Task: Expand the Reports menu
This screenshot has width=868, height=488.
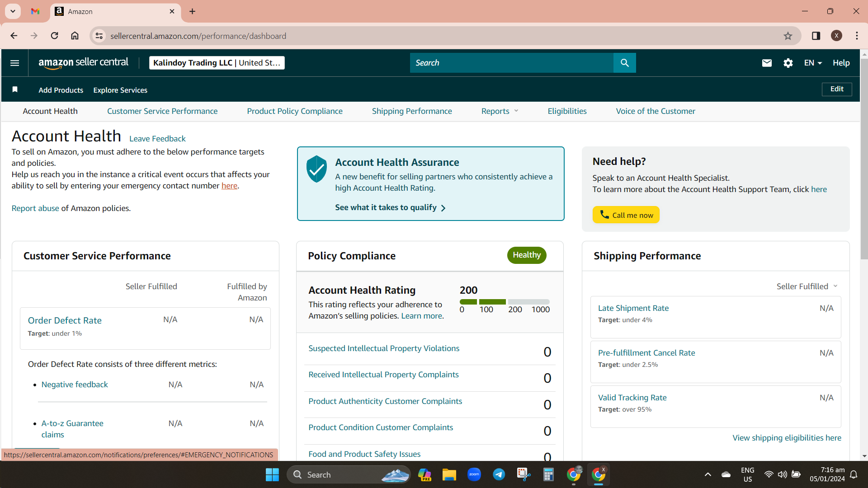Action: [x=500, y=111]
